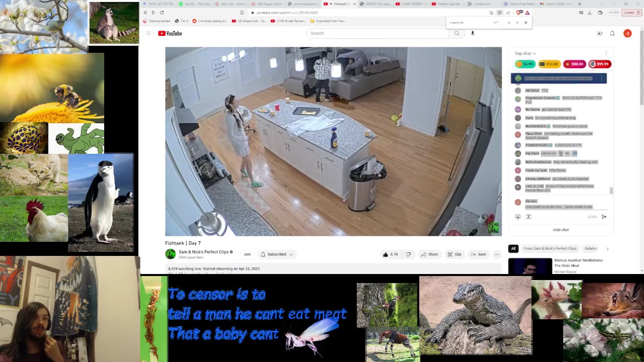Open Sam & Nick's Perfect Clips channel link
The height and width of the screenshot is (362, 644).
tap(203, 252)
